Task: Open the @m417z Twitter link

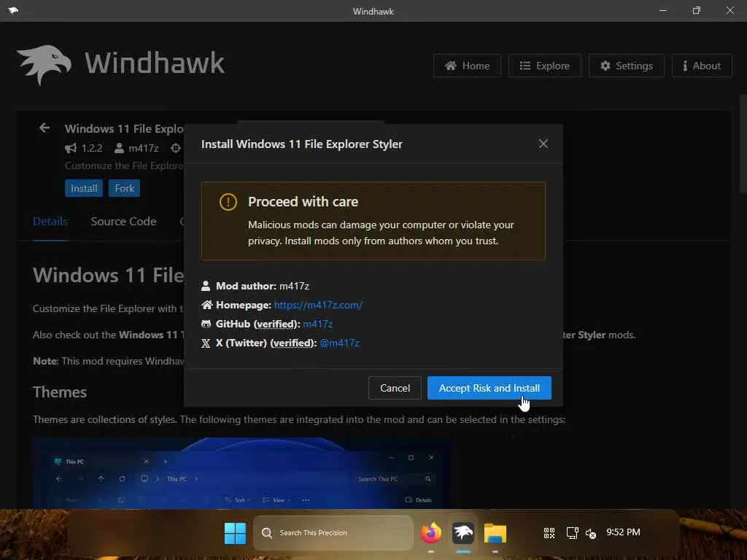Action: [340, 343]
